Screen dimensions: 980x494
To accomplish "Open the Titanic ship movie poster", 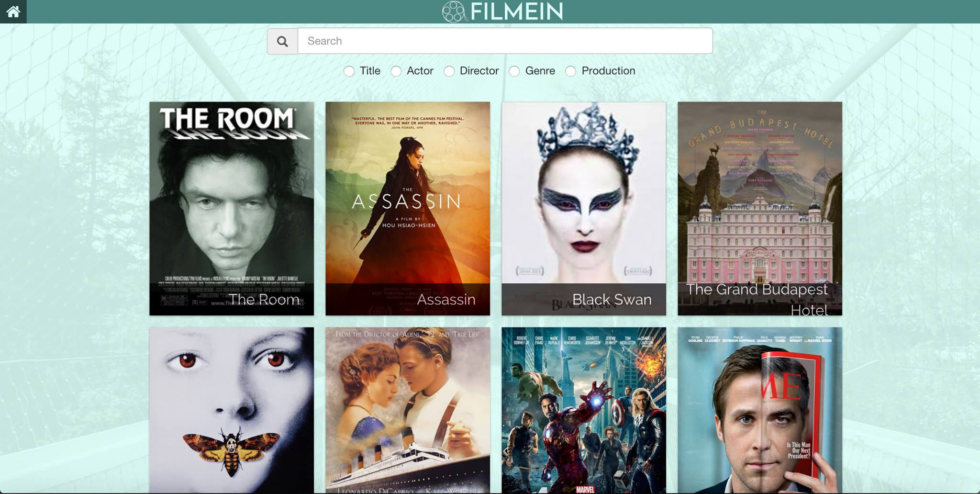I will click(x=408, y=410).
